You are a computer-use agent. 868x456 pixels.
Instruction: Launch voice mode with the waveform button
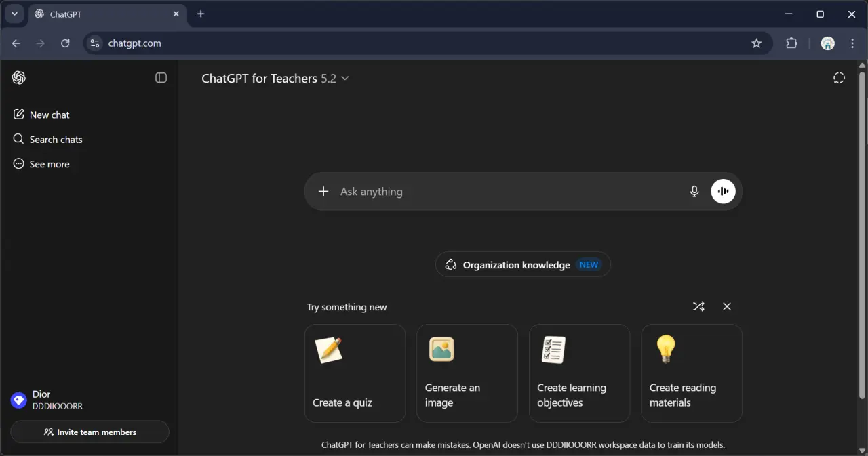tap(723, 192)
